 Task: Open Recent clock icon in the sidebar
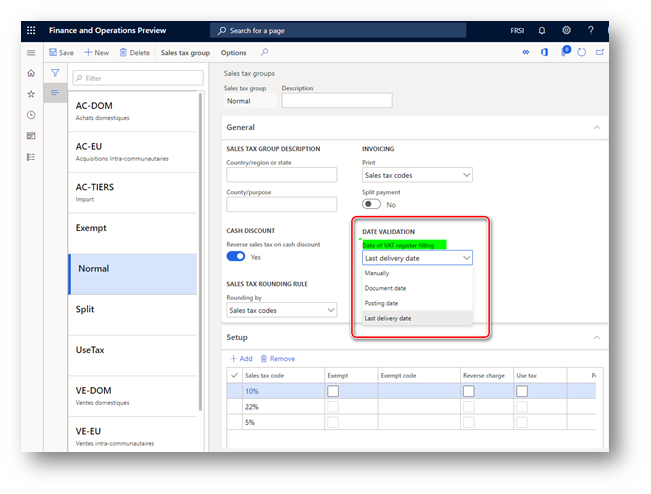(31, 115)
